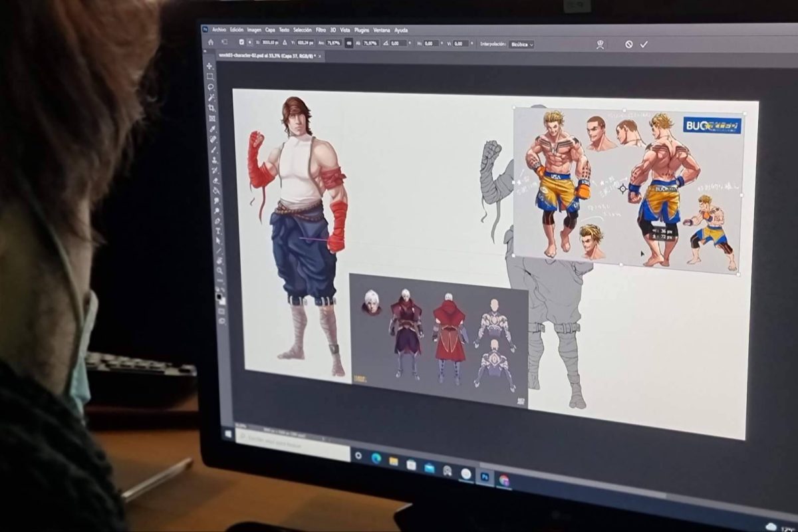The height and width of the screenshot is (532, 798).
Task: Click the Home icon in options bar
Action: click(x=211, y=42)
